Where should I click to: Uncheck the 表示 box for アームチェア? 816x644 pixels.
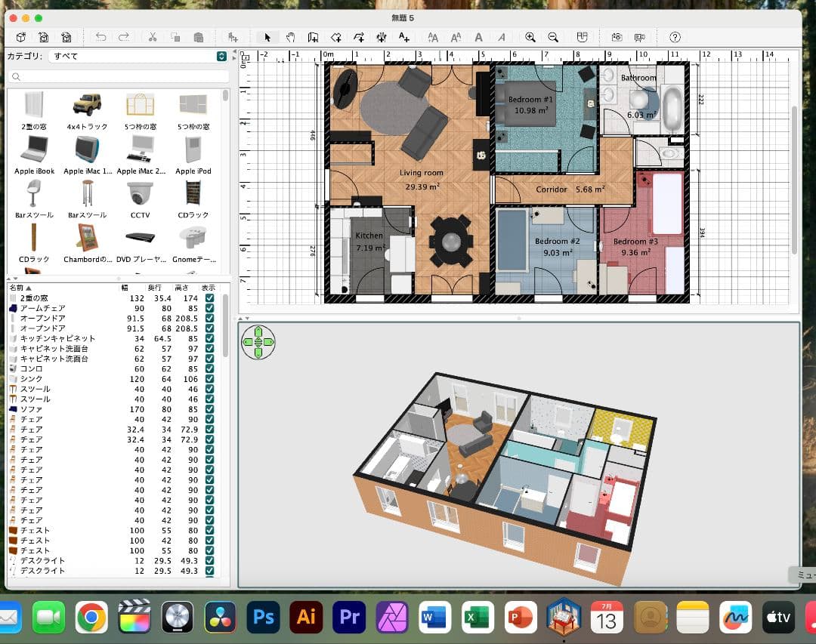209,308
